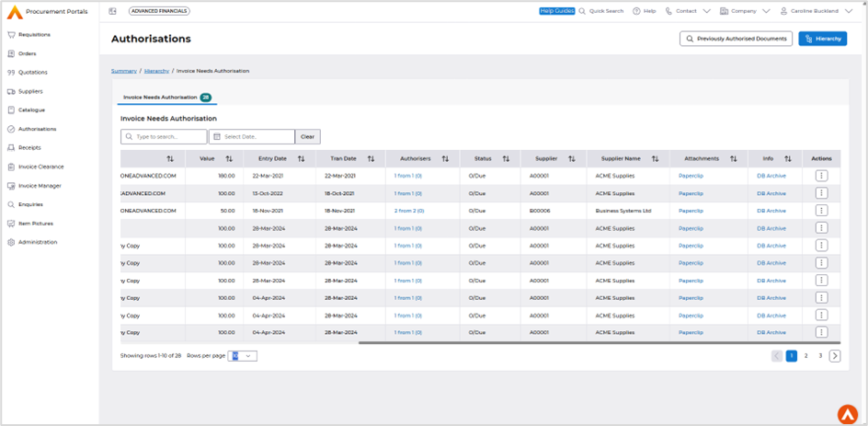Click Previously Authorised Documents button

pos(735,39)
